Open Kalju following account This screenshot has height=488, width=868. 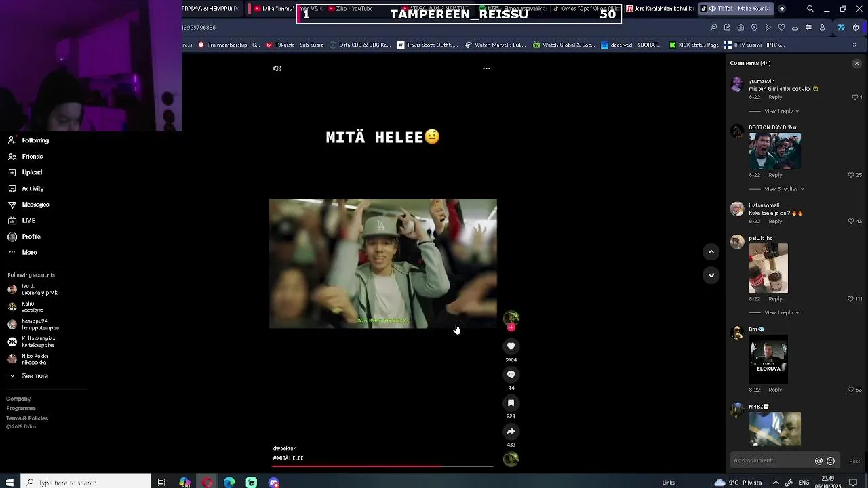pyautogui.click(x=27, y=307)
